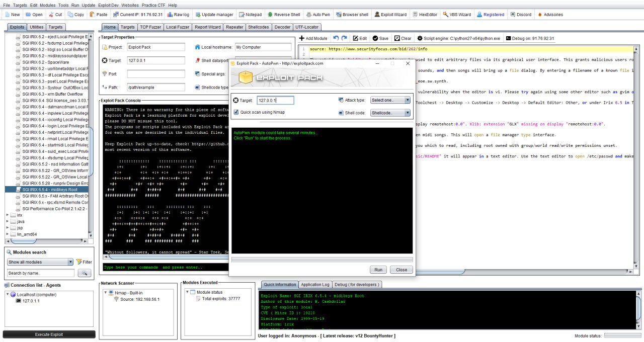Click the Registered status button
This screenshot has height=342, width=644.
point(491,15)
